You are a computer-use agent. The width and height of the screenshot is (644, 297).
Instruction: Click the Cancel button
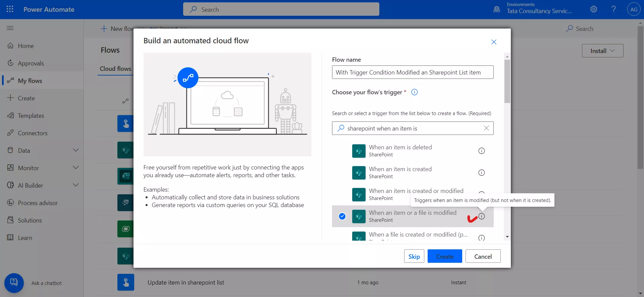point(483,256)
